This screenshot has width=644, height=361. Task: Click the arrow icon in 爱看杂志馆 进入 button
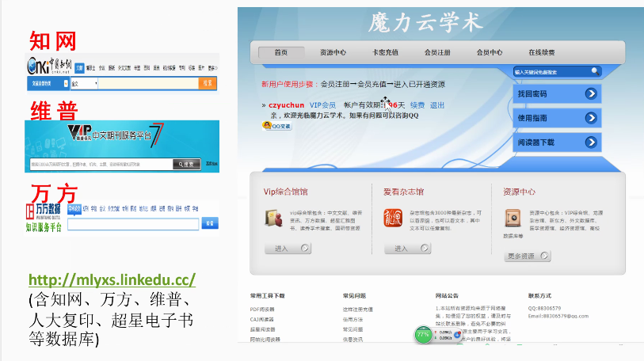(x=425, y=248)
